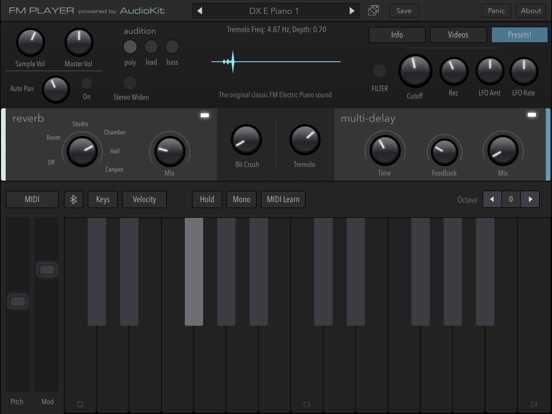Click the Save button
Screen dimensions: 552x414
(x=403, y=11)
